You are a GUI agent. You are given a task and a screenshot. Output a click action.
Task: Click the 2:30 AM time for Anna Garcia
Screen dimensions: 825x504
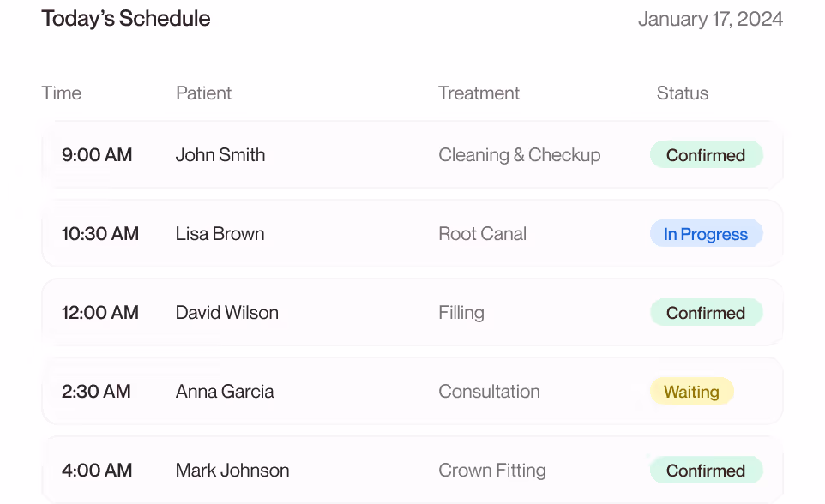(x=96, y=391)
